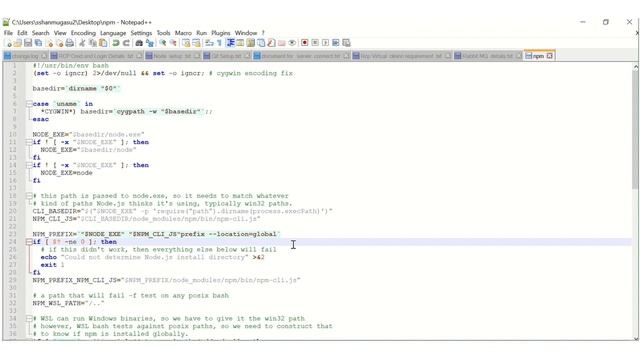Open the Function List icon
The image size is (640, 360).
(271, 43)
